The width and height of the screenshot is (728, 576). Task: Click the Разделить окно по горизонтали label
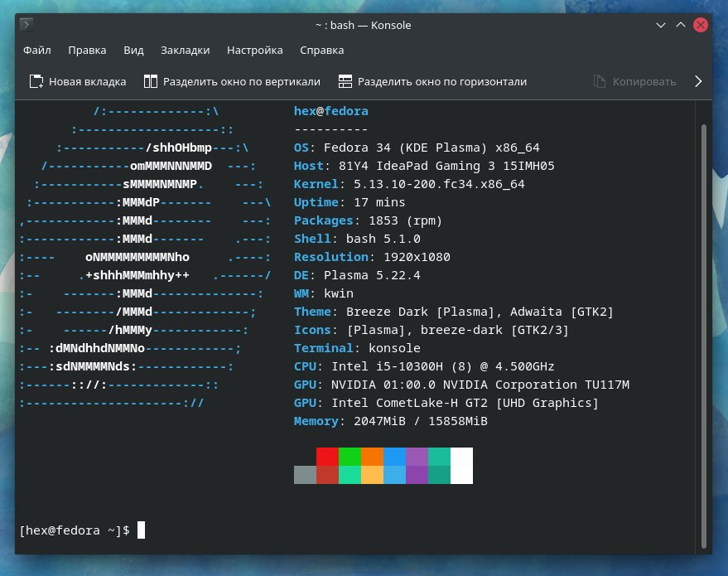tap(442, 82)
